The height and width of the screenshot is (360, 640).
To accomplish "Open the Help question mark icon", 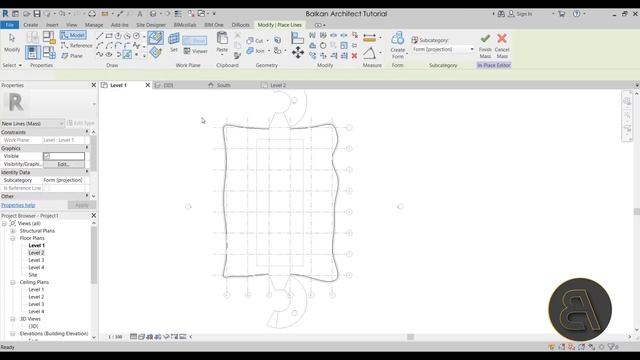I will point(576,14).
